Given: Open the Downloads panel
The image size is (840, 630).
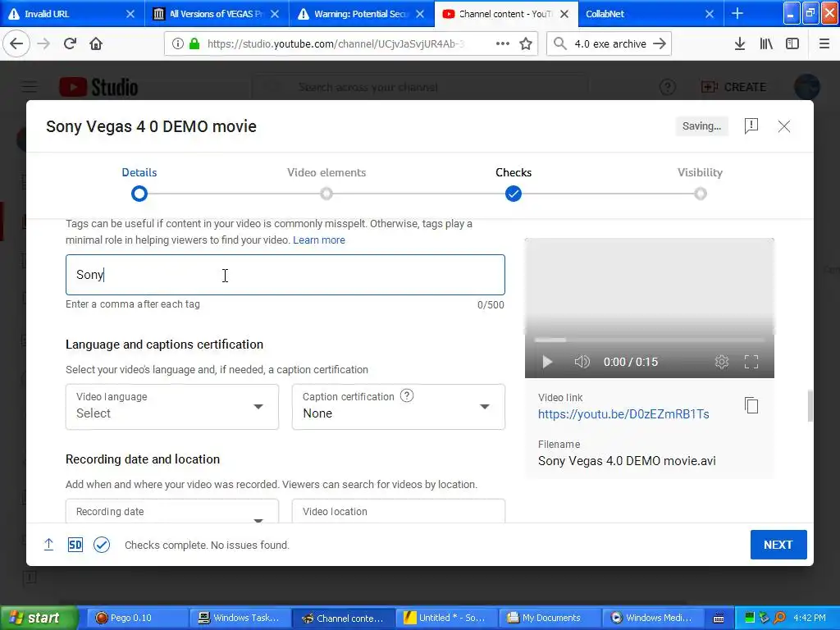Looking at the screenshot, I should click(739, 44).
